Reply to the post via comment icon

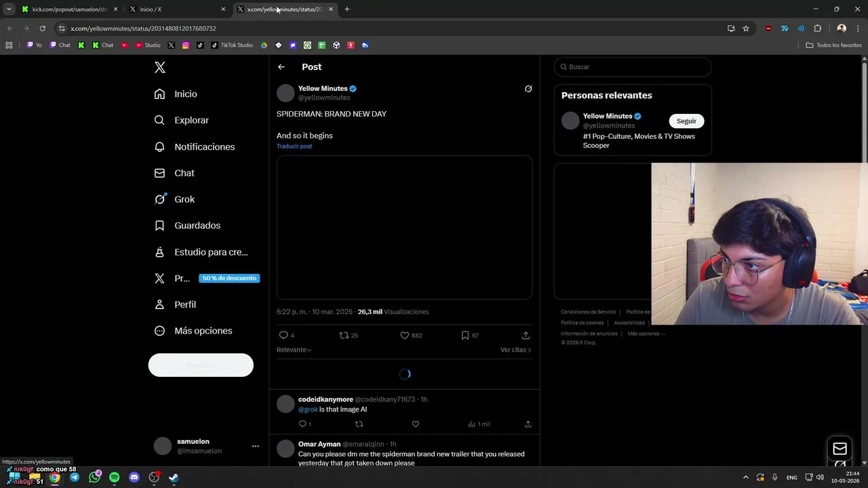coord(283,335)
